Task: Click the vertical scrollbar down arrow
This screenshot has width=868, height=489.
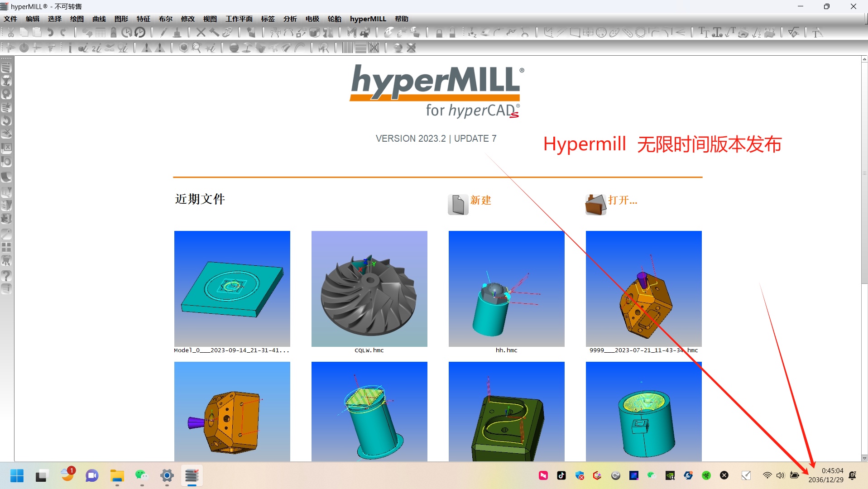Action: (864, 458)
